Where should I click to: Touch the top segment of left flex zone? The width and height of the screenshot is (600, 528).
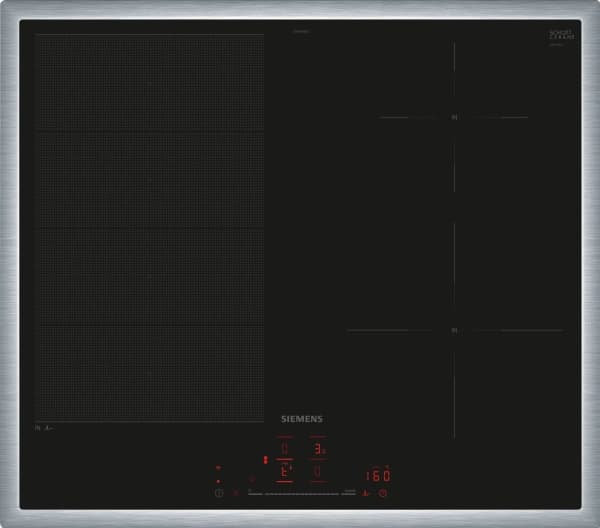[150, 82]
